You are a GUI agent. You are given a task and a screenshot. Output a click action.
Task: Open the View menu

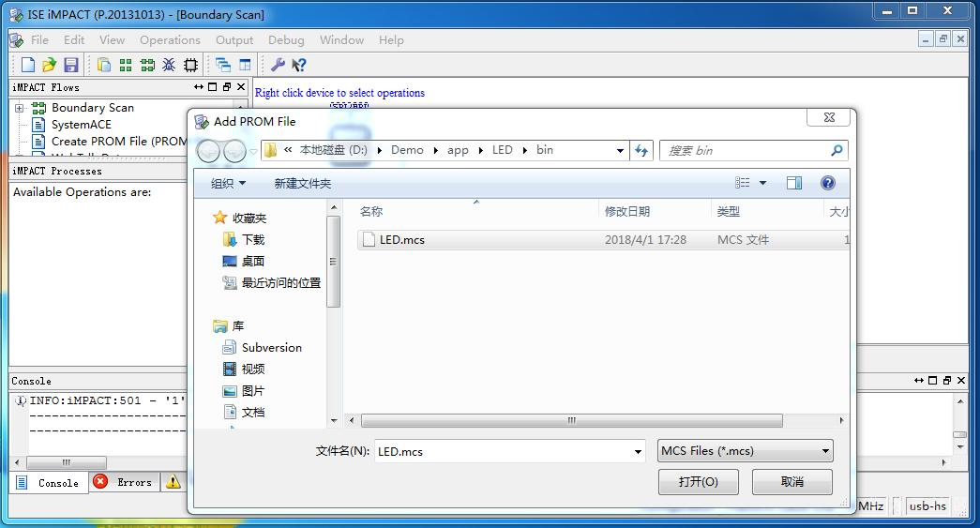112,40
